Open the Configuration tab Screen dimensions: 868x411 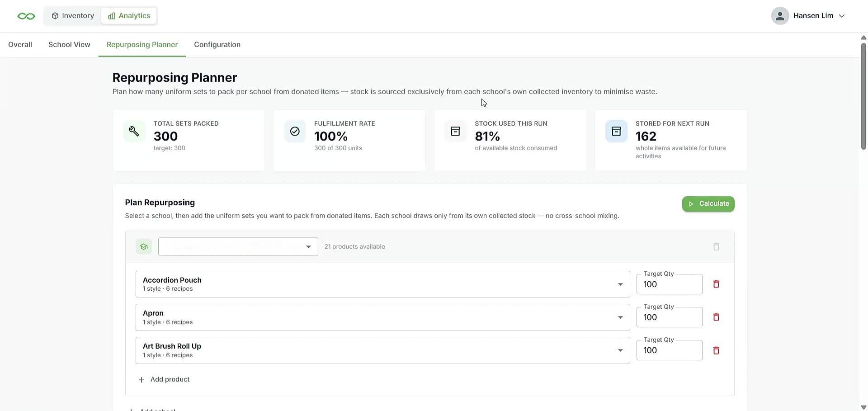pos(217,44)
